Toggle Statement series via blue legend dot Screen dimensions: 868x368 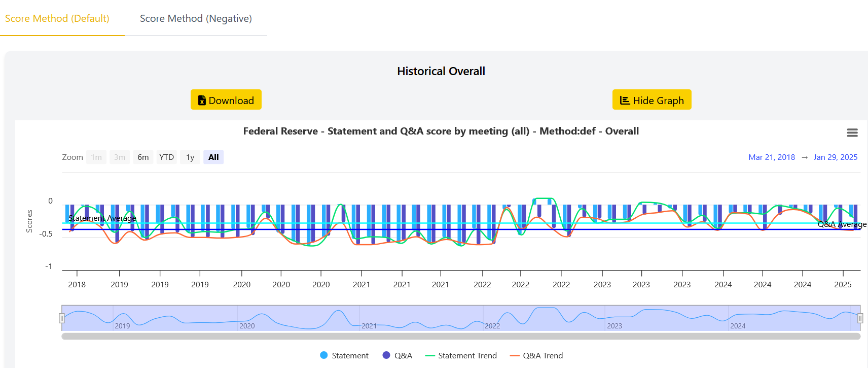[x=324, y=355]
